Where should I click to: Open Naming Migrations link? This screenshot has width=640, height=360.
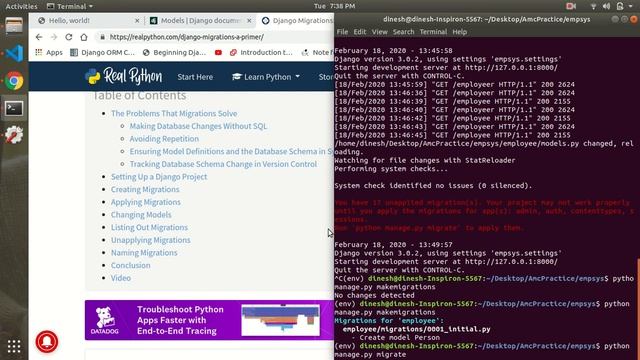coord(144,253)
